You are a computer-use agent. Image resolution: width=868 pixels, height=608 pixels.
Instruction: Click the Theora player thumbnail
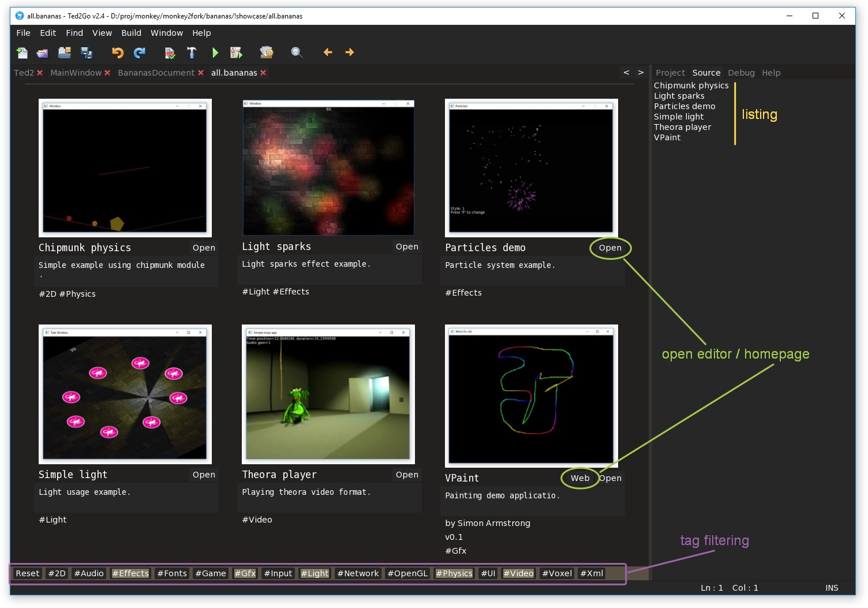pyautogui.click(x=328, y=394)
